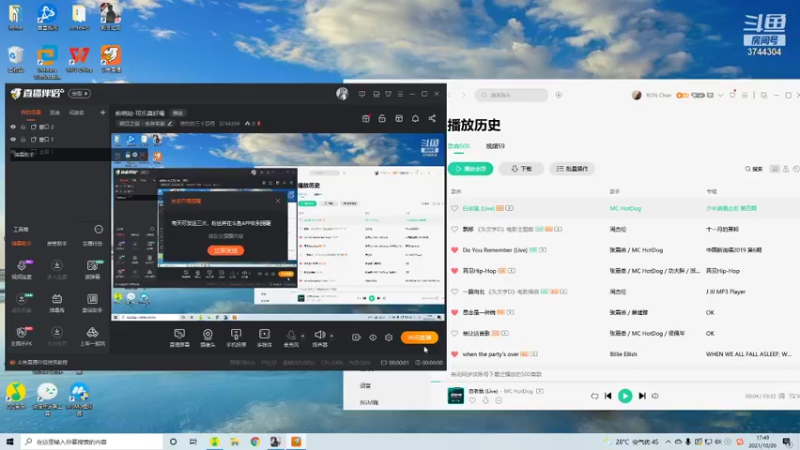Add the desktop screen capture source
800x450 pixels.
click(x=180, y=337)
